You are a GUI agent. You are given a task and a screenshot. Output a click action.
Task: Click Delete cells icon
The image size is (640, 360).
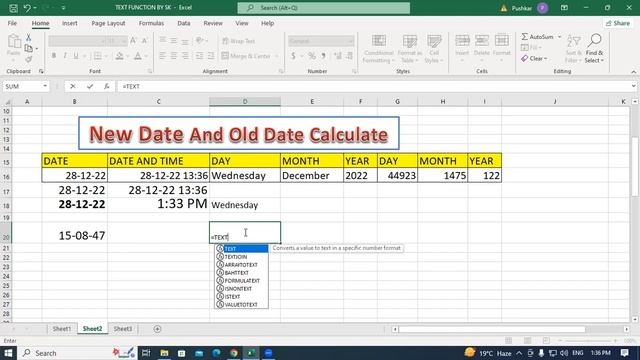(x=482, y=40)
